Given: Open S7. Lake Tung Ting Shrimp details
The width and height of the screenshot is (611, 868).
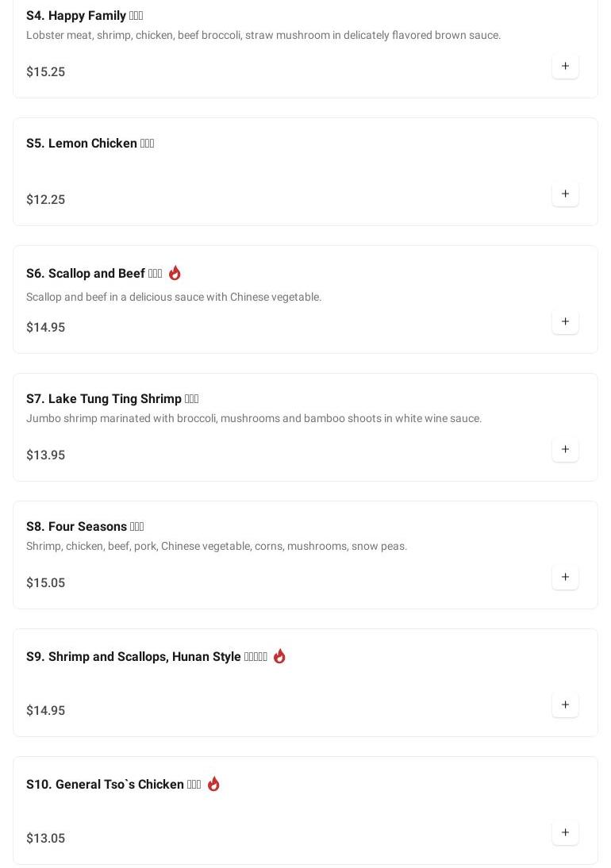Looking at the screenshot, I should 112,399.
